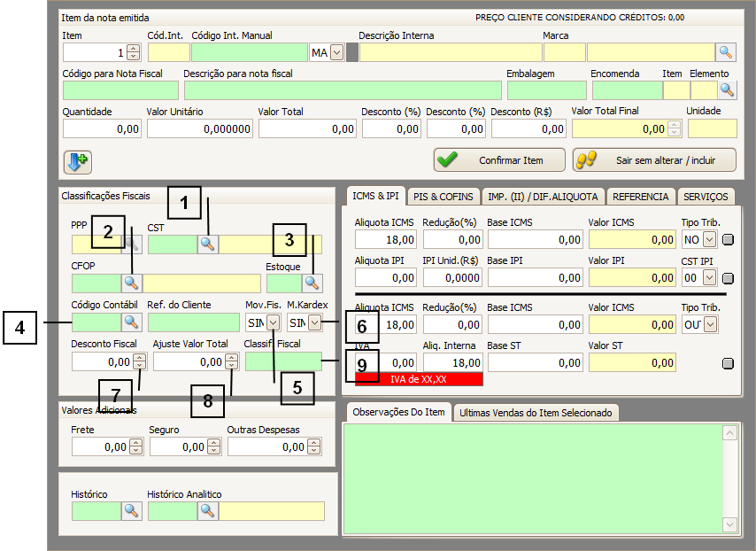Toggle checkbox beside the NO Tipo Trib. dropdown
Image resolution: width=756 pixels, height=551 pixels.
[729, 239]
